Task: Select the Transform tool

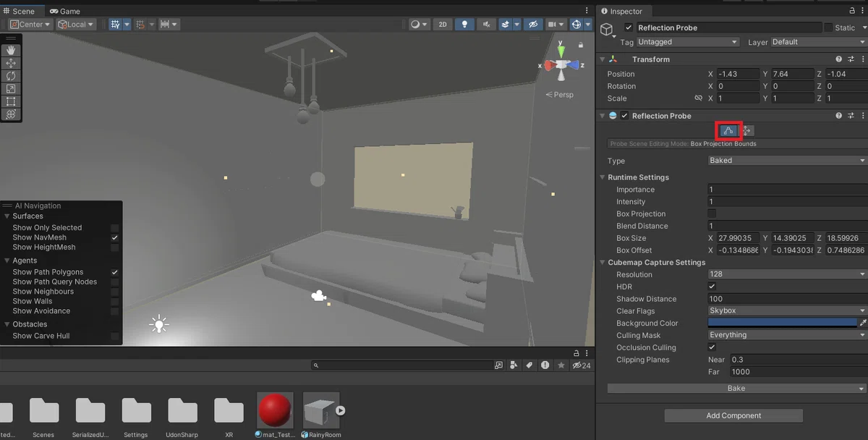Action: pos(11,114)
